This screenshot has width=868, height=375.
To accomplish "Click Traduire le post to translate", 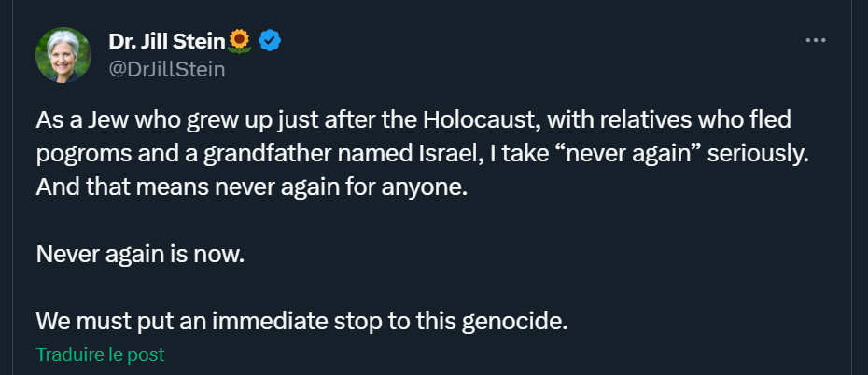I will (100, 355).
